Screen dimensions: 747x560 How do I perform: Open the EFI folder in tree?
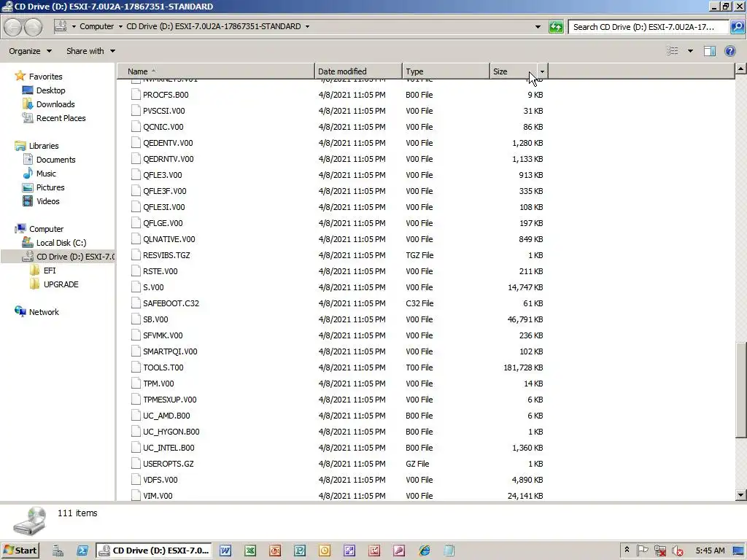point(50,271)
